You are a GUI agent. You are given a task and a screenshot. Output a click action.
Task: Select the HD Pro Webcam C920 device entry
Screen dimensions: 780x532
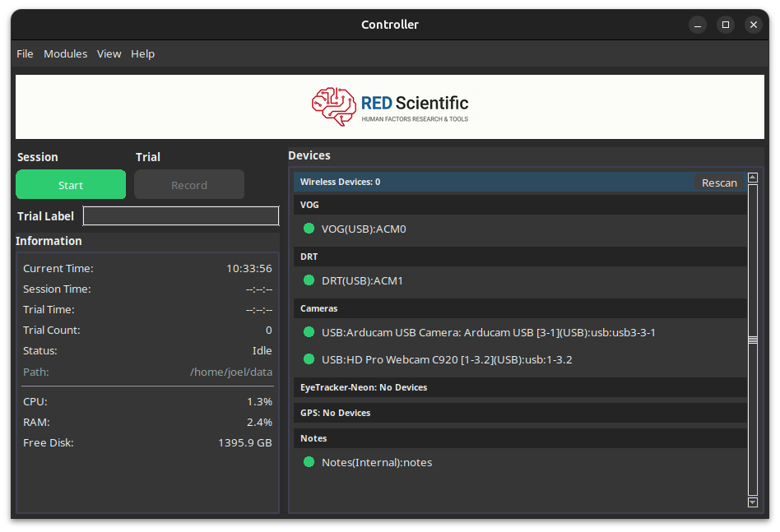tap(447, 359)
